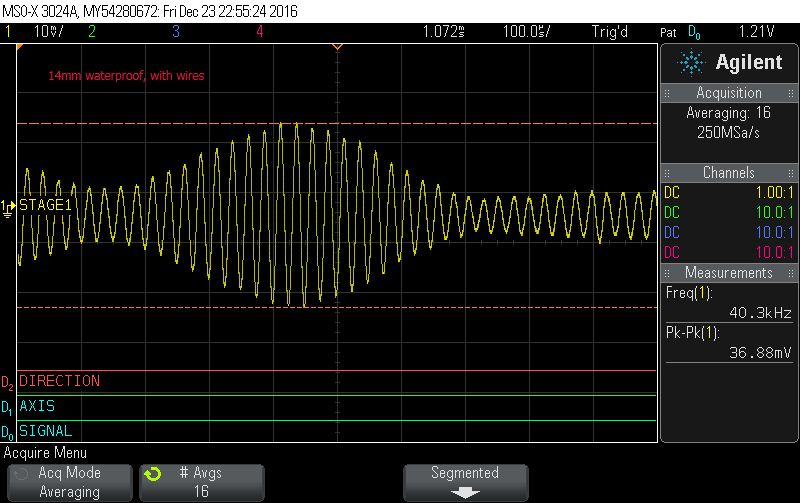Expand the Segmented softkey menu
800x503 pixels.
(x=464, y=482)
